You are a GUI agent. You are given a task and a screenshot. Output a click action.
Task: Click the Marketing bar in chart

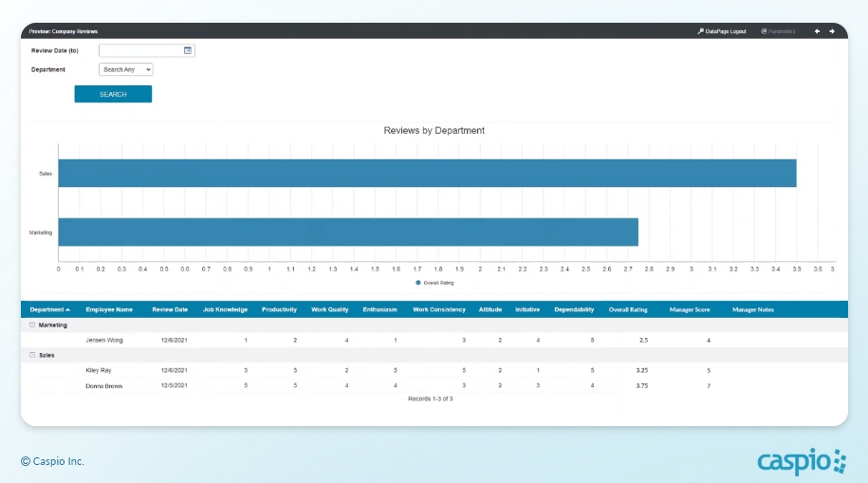click(x=348, y=232)
